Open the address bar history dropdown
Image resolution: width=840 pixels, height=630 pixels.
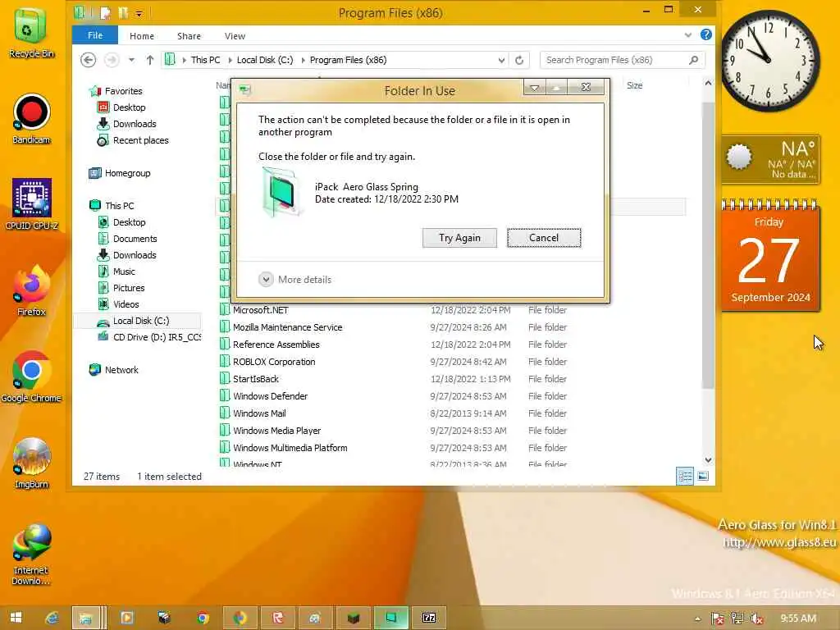501,60
